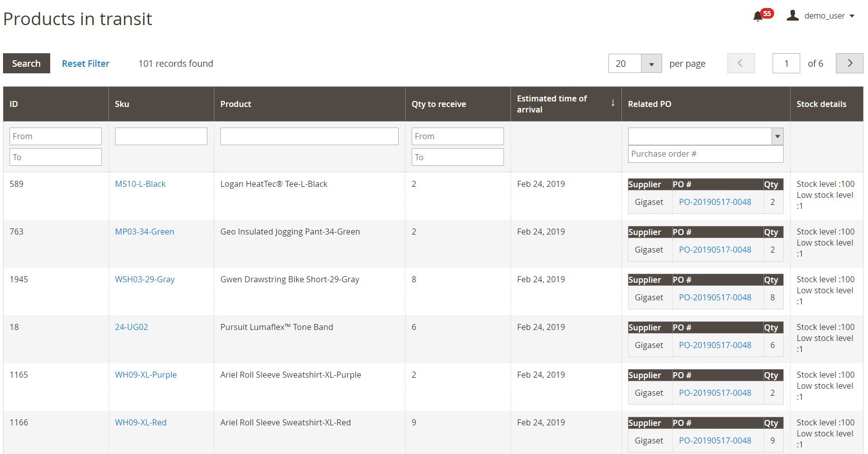Go to next page with the right chevron
This screenshot has height=454, width=868.
(849, 63)
